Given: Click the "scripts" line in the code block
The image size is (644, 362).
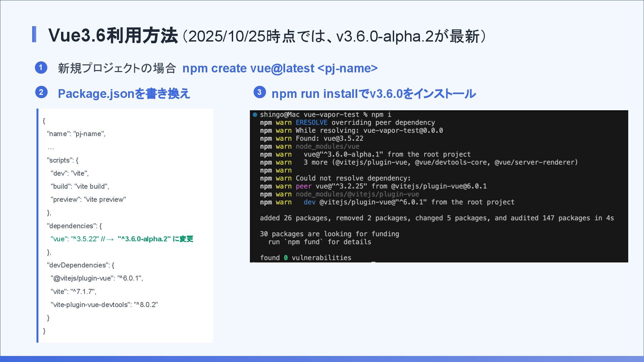Looking at the screenshot, I should coord(63,160).
